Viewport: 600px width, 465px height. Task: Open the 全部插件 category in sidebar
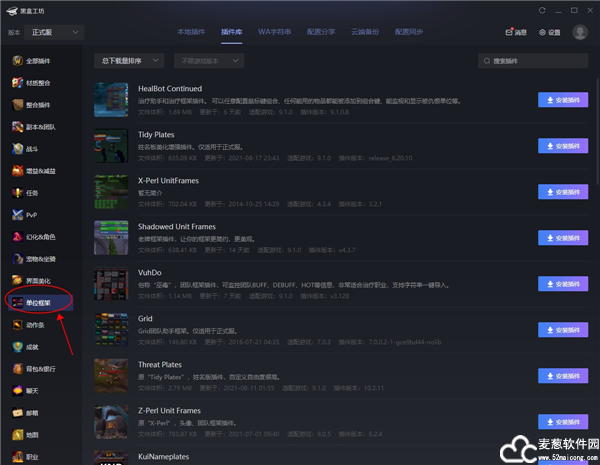(x=31, y=61)
